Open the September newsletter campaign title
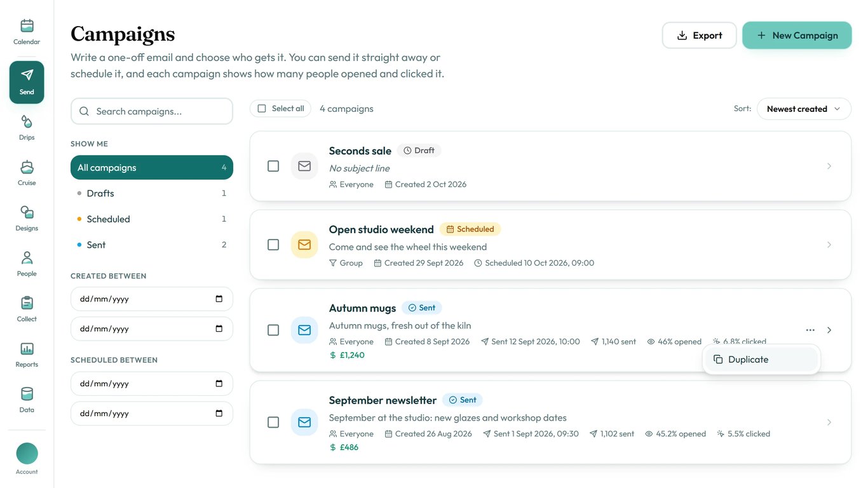 (x=383, y=400)
